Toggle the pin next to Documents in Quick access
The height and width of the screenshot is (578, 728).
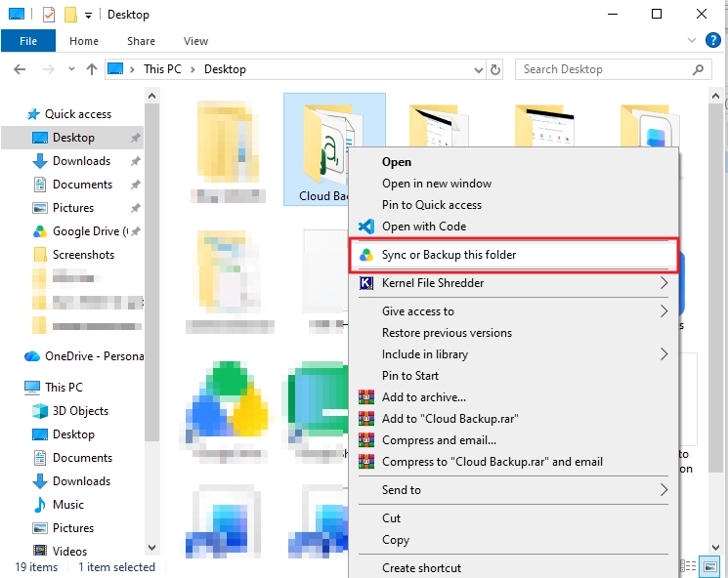coord(135,185)
